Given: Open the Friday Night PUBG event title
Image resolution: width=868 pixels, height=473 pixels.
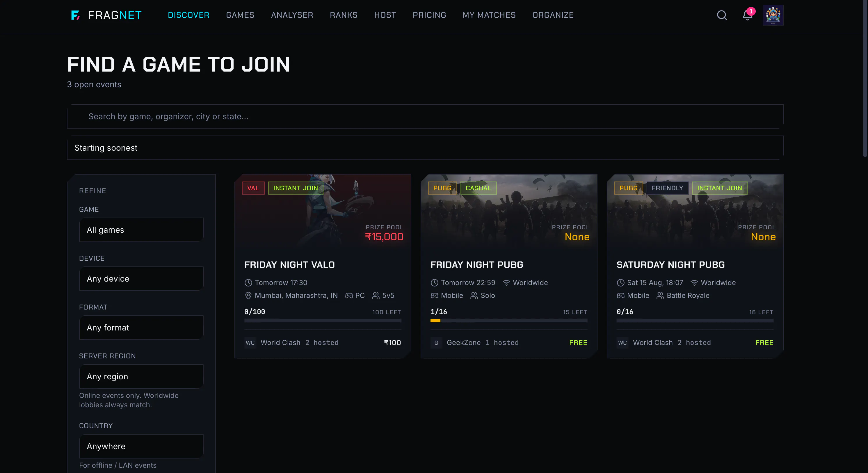Looking at the screenshot, I should click(477, 265).
